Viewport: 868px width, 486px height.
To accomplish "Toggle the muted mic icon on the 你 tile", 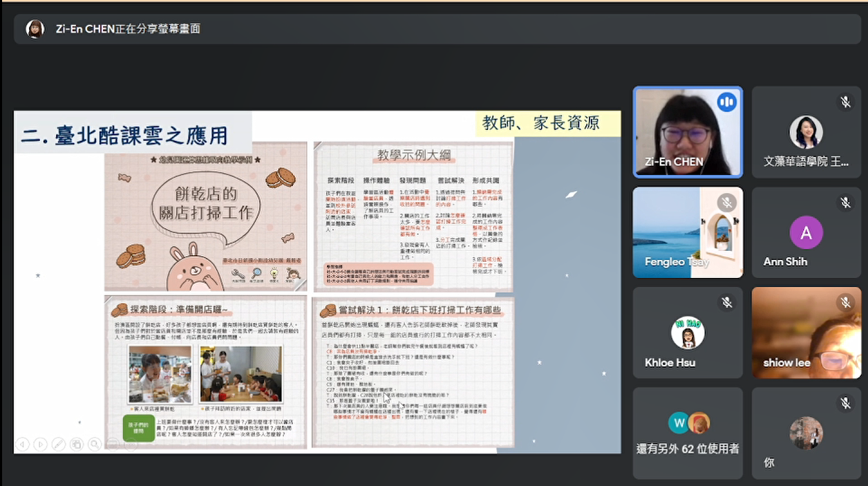I will point(846,403).
